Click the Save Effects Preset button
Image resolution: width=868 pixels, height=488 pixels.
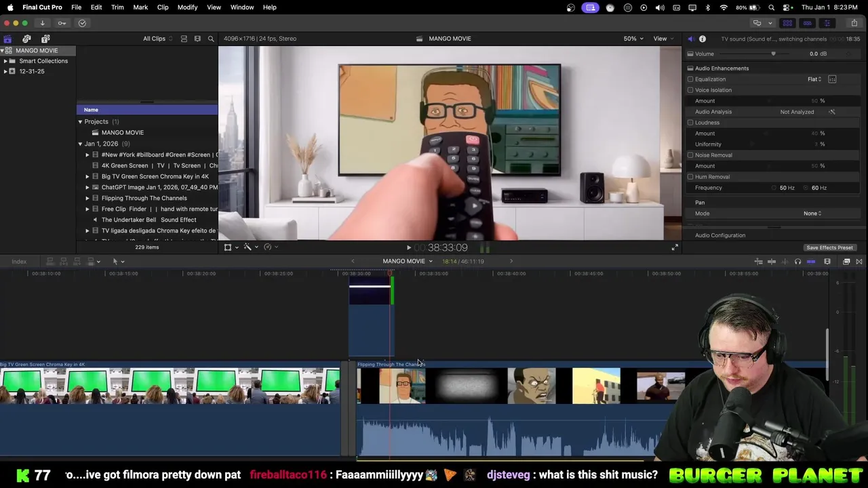(x=829, y=248)
